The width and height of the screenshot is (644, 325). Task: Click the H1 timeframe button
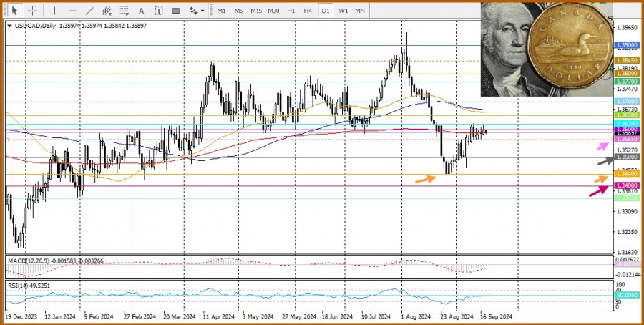(x=291, y=11)
